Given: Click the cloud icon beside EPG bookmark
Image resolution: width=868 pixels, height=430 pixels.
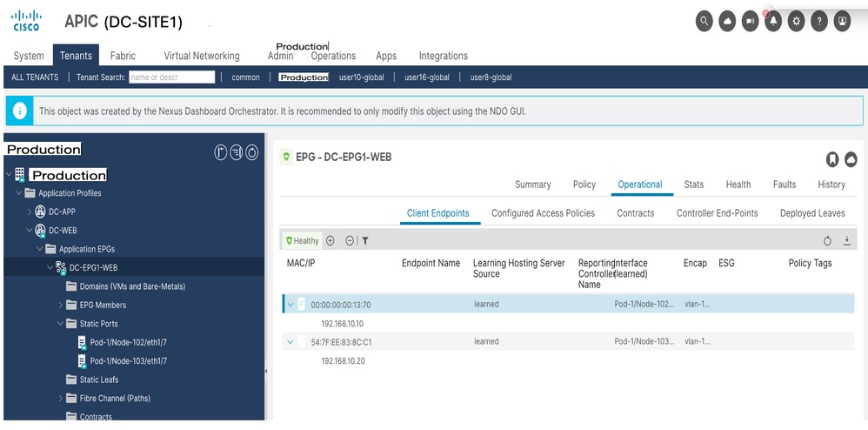Looking at the screenshot, I should point(851,159).
